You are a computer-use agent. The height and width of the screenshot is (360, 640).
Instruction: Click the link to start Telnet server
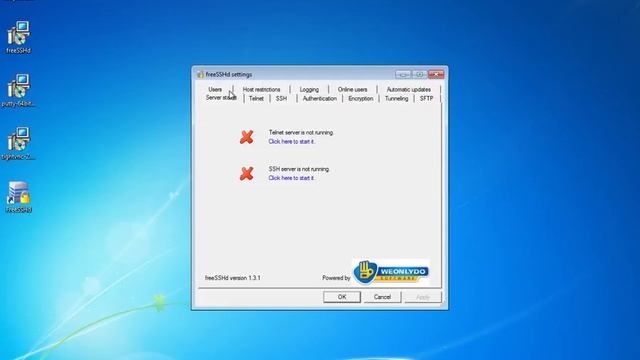click(291, 141)
